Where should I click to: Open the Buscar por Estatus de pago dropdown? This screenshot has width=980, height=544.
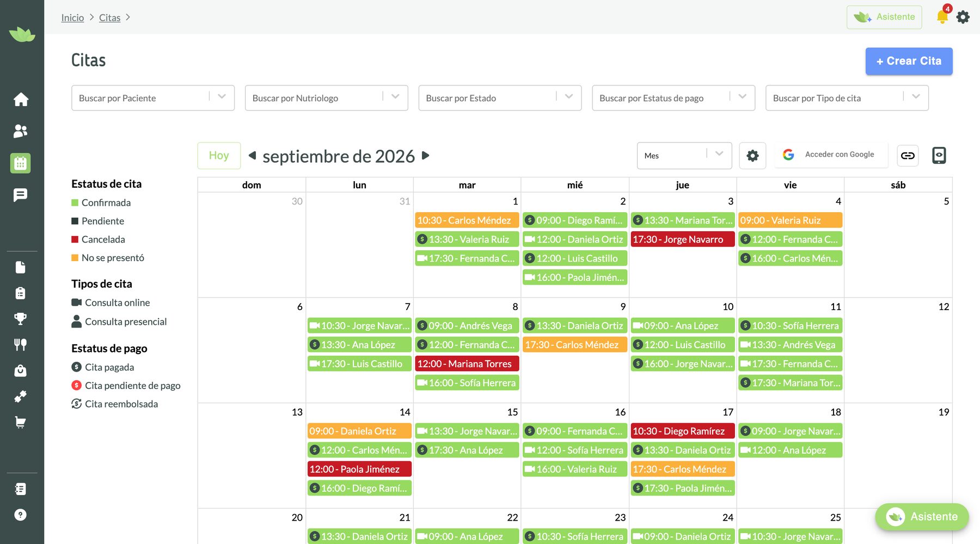673,98
